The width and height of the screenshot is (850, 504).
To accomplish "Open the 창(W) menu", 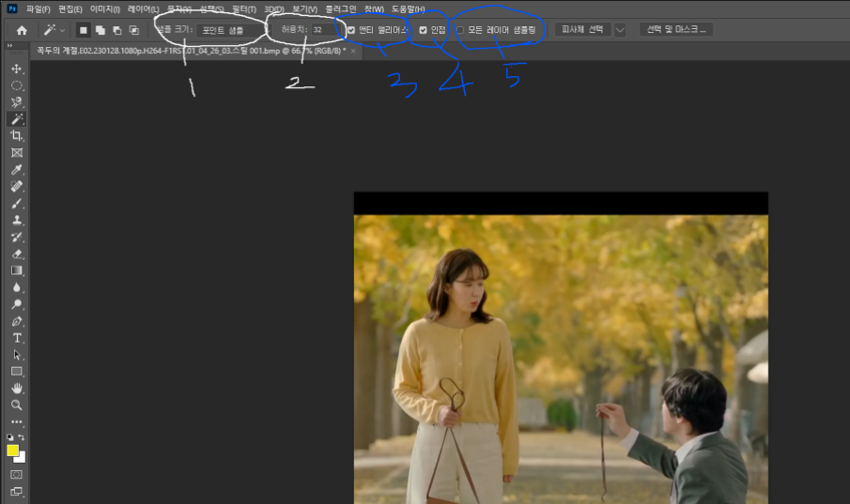I will click(x=374, y=9).
